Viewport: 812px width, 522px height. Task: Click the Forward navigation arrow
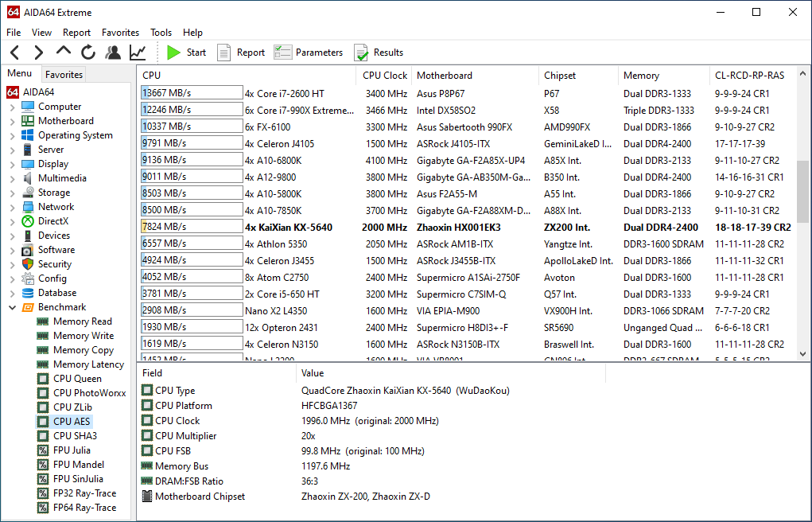click(x=38, y=53)
